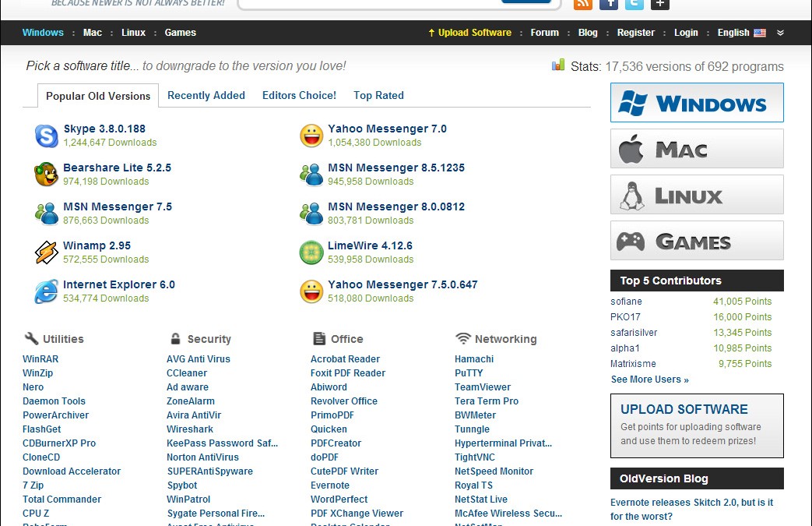Click the Twitter icon in header

(x=634, y=3)
